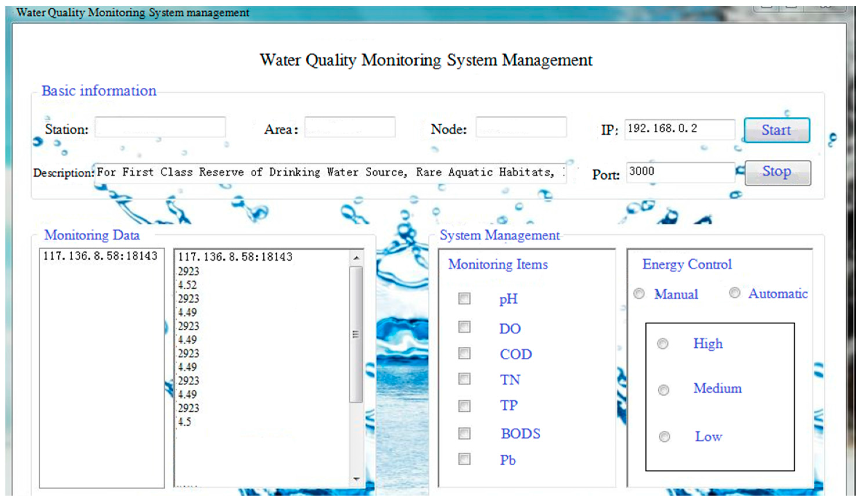Enable TN monitoring checkbox

[x=464, y=379]
